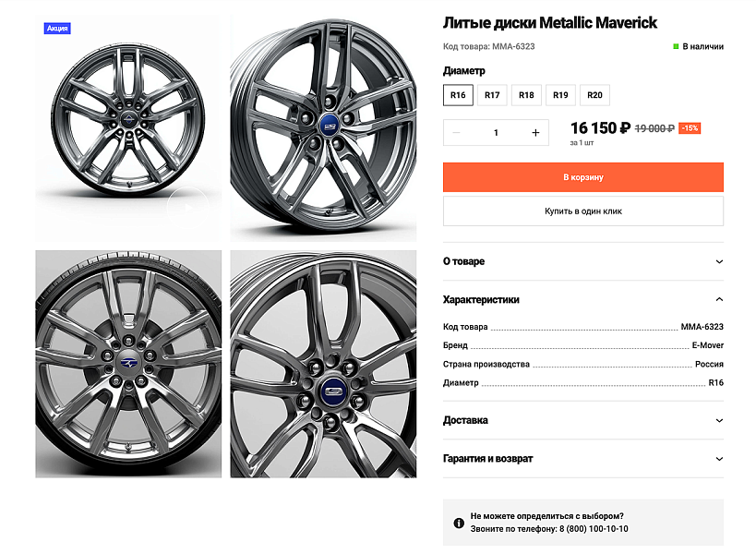Click the green in-stock indicator
The width and height of the screenshot is (756, 554).
tap(676, 46)
